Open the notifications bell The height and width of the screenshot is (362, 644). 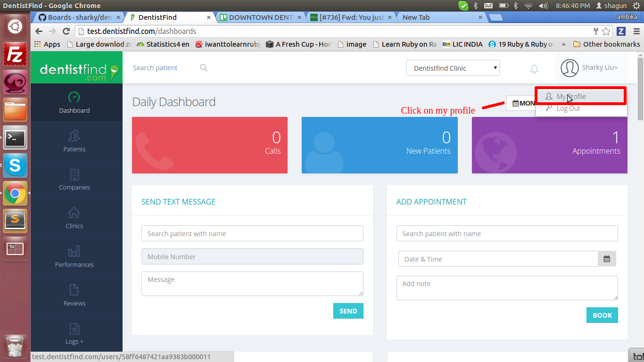tap(534, 69)
